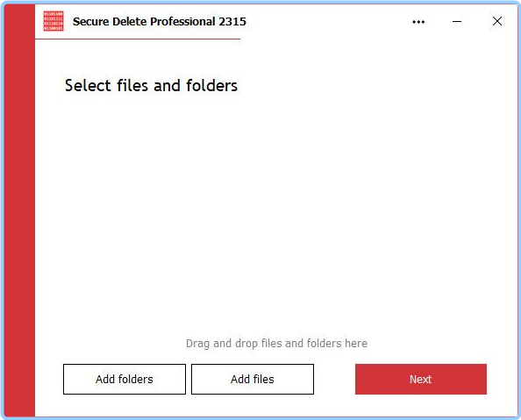The width and height of the screenshot is (521, 420).
Task: Close the Secure Delete Professional window
Action: [497, 21]
